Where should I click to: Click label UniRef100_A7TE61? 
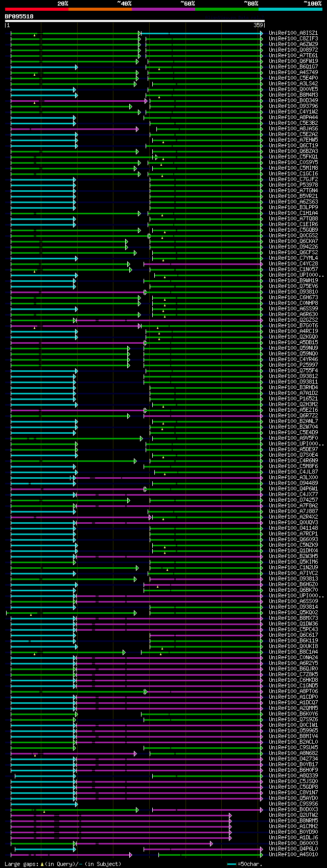click(x=293, y=55)
